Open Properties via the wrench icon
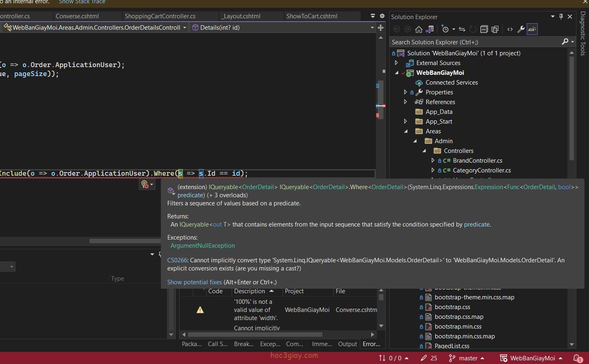This screenshot has width=589, height=364. pos(521,29)
